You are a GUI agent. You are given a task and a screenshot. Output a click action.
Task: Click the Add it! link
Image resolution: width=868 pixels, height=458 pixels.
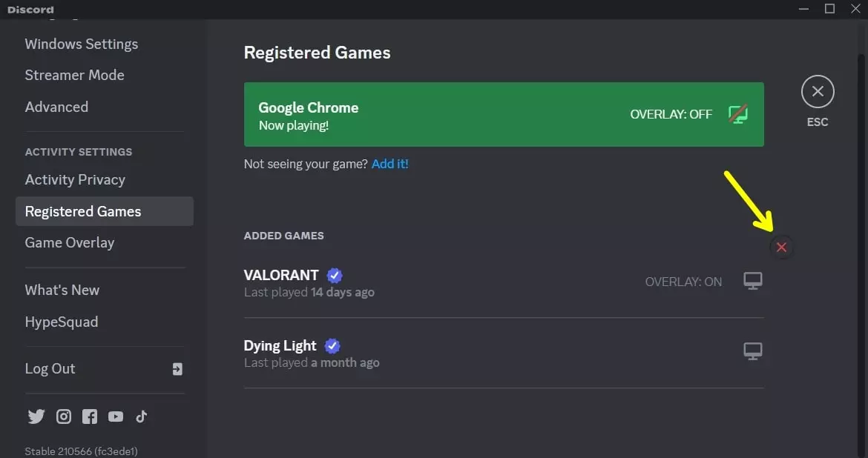coord(389,164)
